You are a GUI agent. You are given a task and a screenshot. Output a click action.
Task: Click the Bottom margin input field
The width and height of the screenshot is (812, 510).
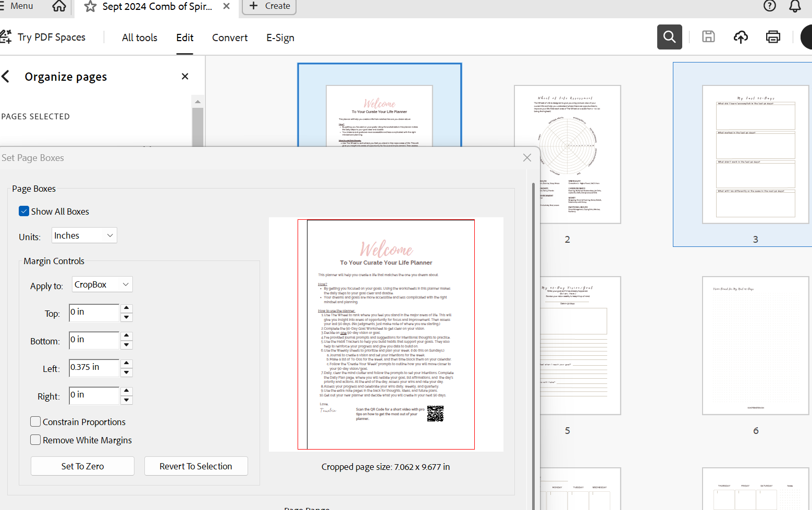coord(94,340)
